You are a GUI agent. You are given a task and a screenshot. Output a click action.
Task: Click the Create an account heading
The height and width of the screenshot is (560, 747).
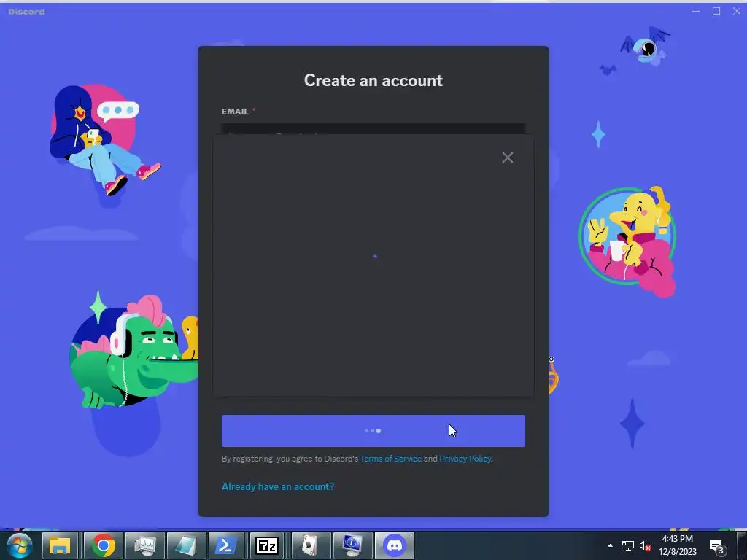click(373, 80)
